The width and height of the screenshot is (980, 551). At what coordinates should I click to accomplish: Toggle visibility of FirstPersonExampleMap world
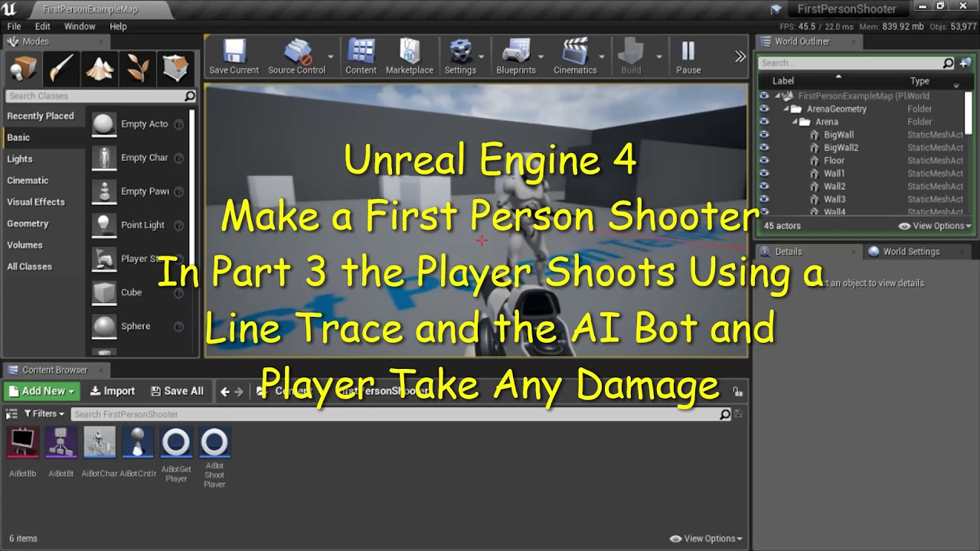pos(764,96)
